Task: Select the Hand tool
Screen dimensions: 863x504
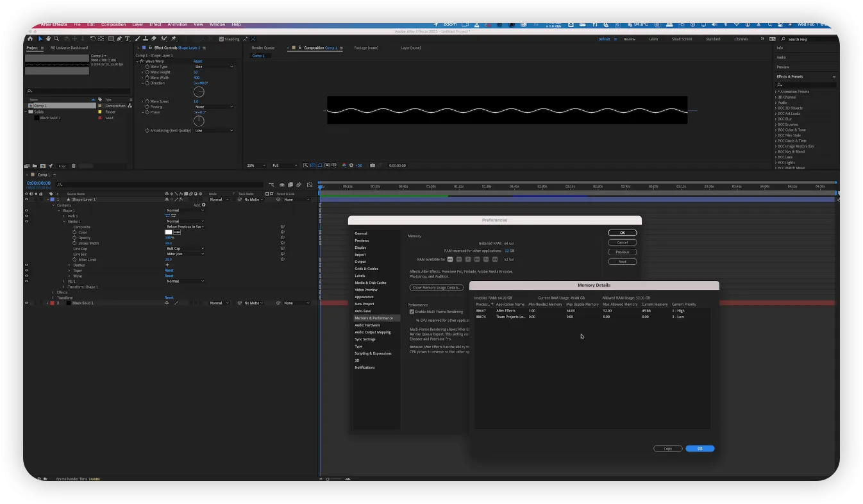Action: pos(48,38)
